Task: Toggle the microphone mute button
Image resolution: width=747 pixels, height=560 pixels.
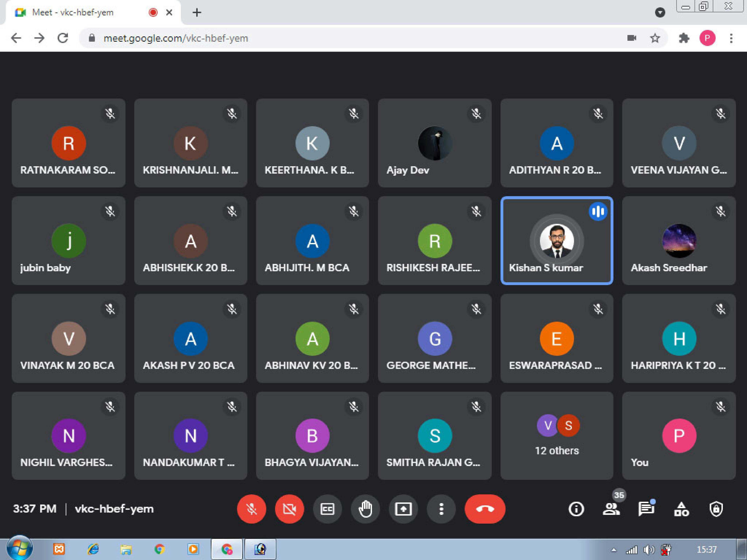Action: 251,509
